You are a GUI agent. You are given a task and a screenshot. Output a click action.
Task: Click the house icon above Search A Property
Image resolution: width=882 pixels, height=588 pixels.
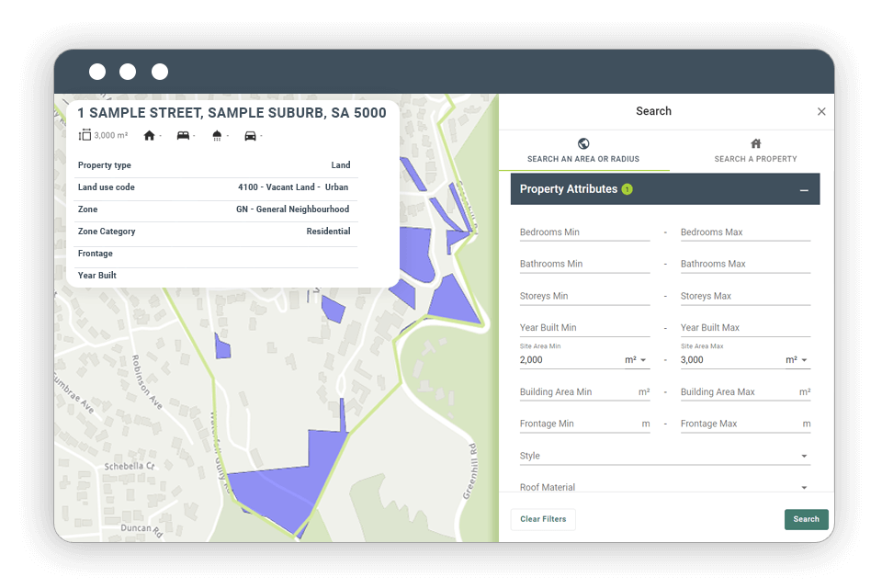coord(755,144)
